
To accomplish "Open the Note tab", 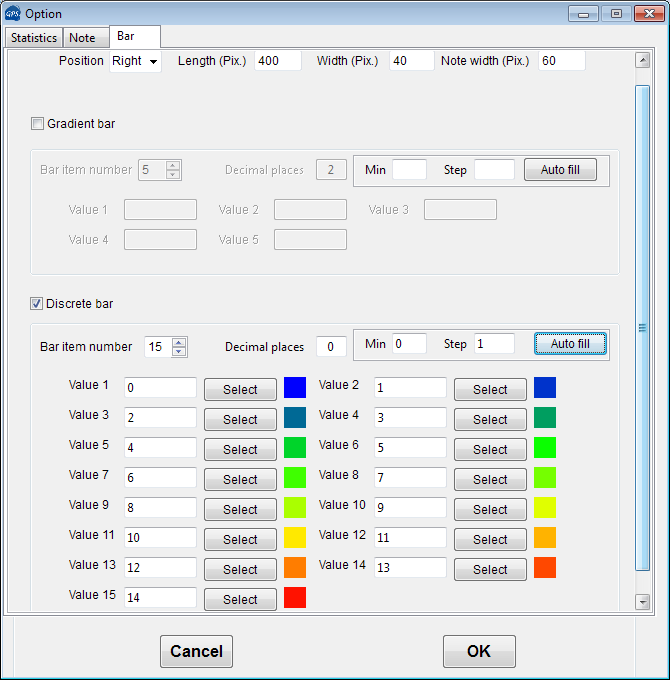I will 82,38.
